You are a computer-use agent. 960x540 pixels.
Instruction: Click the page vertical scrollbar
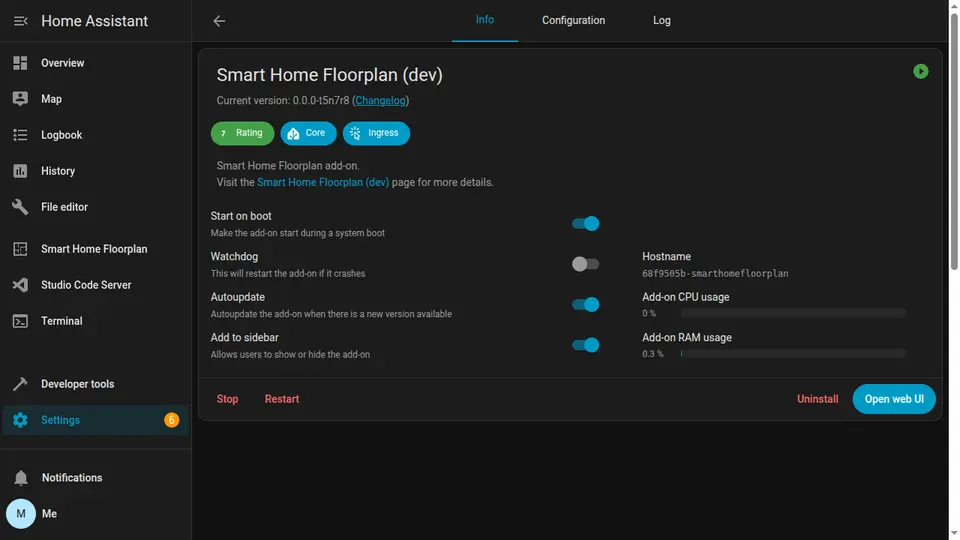click(x=954, y=141)
